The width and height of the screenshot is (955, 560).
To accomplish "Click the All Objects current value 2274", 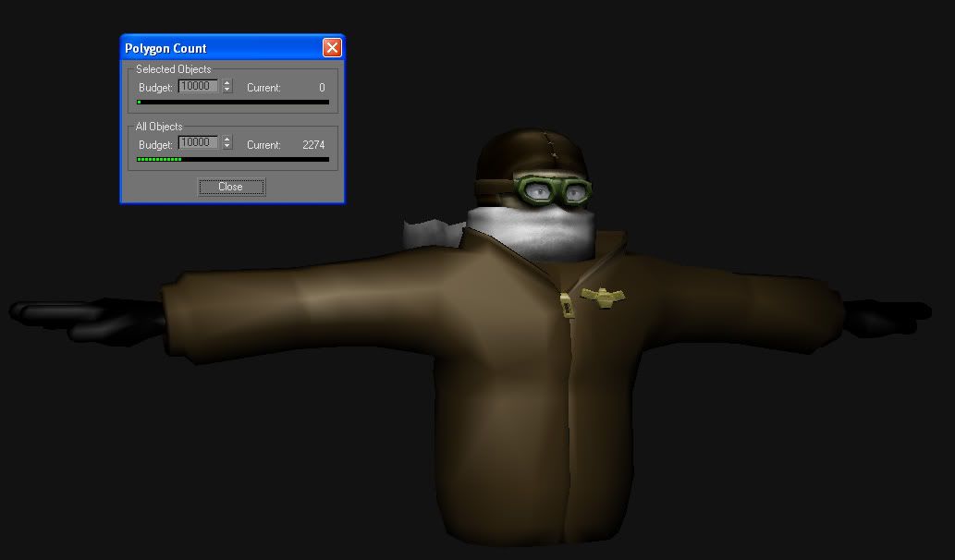I will pyautogui.click(x=313, y=145).
